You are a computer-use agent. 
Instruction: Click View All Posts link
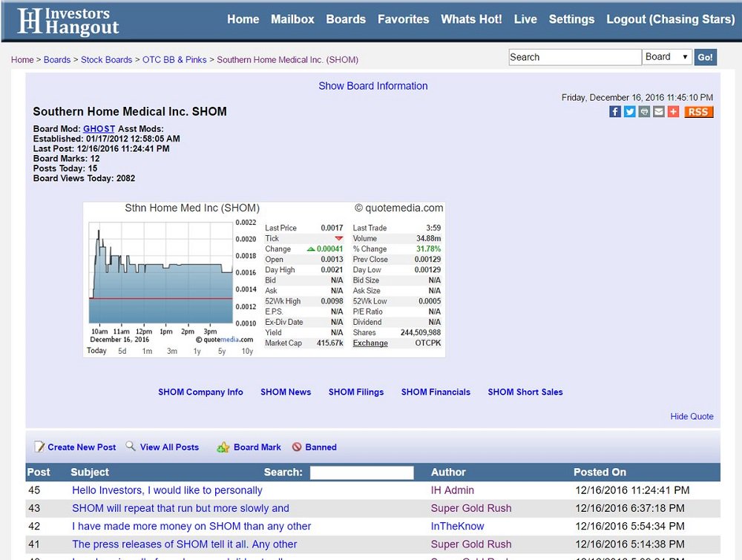click(169, 447)
